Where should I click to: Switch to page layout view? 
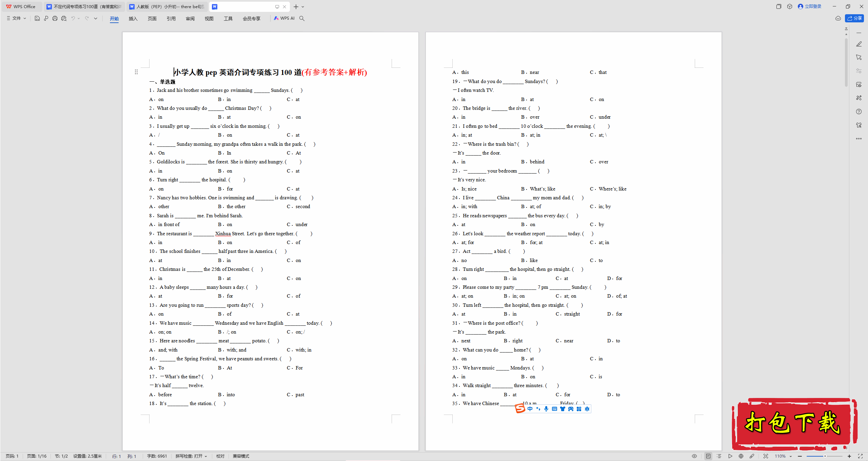click(x=708, y=456)
